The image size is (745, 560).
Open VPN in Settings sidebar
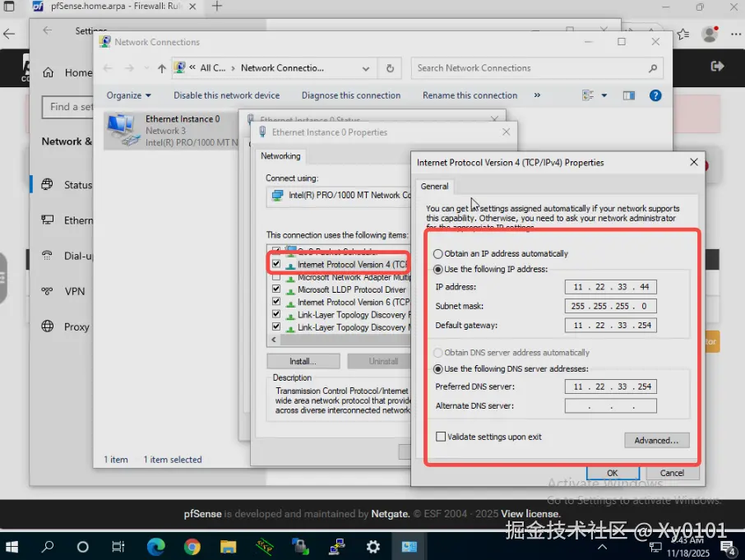pos(63,291)
